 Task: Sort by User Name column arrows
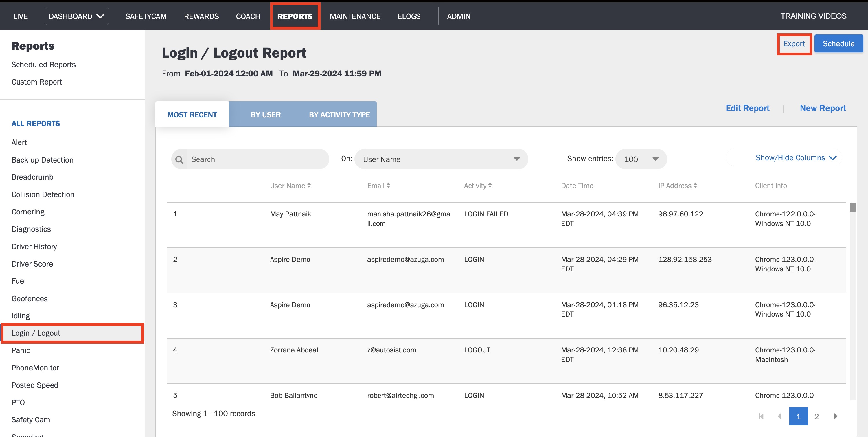pos(309,185)
